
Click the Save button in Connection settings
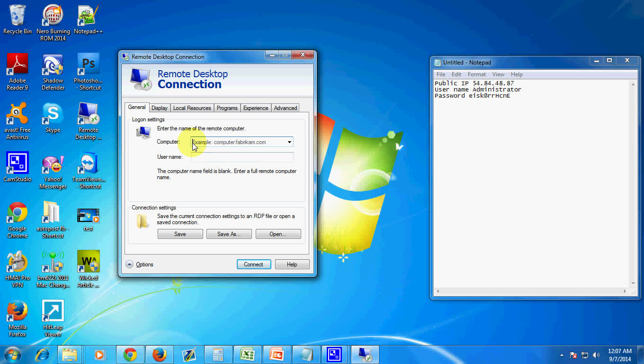coord(180,234)
